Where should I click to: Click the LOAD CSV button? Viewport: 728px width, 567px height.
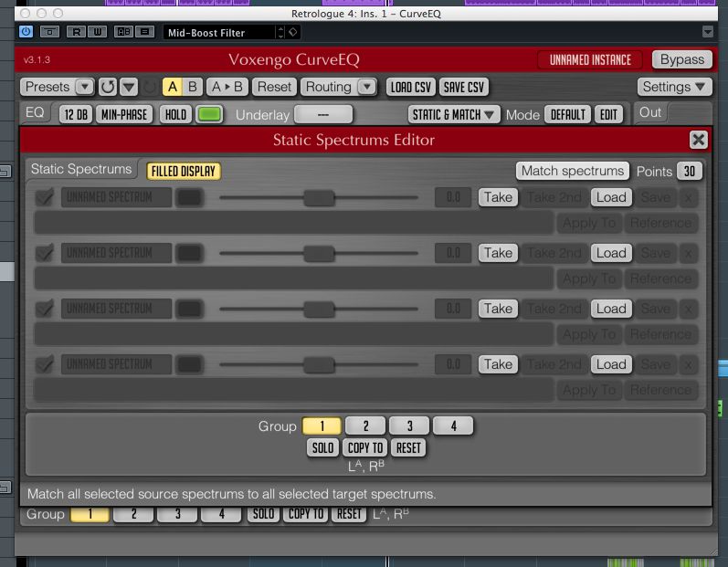point(410,87)
